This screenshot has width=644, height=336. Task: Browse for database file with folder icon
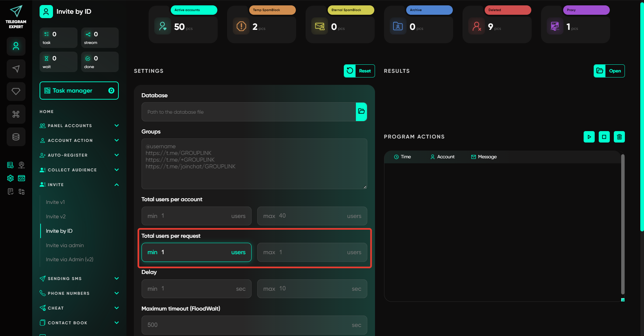[361, 112]
